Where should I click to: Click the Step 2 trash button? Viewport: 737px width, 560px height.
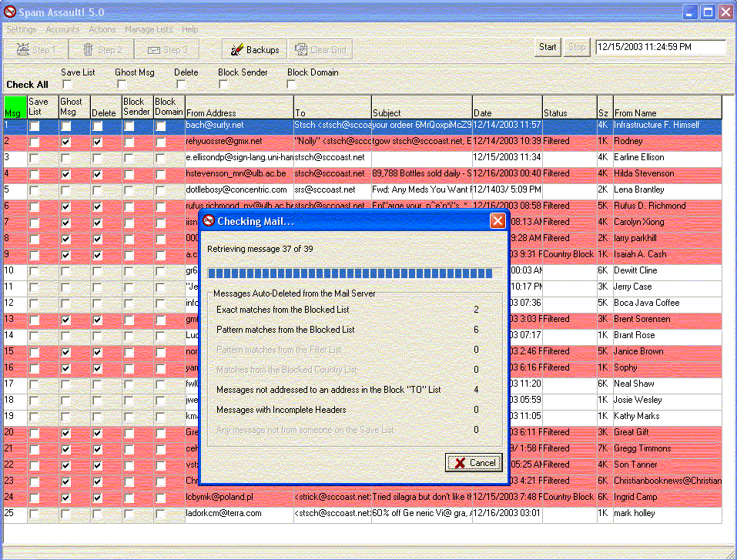(x=102, y=49)
